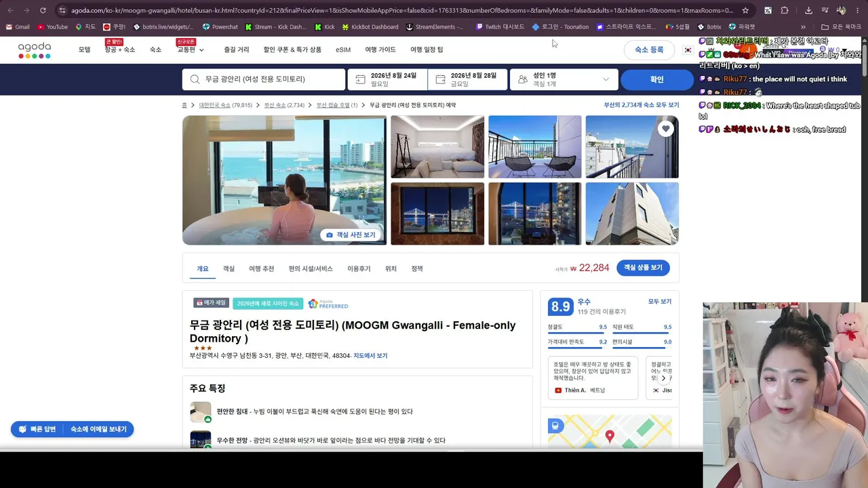Open the building exterior photo thumbnail
The height and width of the screenshot is (488, 868).
[632, 213]
